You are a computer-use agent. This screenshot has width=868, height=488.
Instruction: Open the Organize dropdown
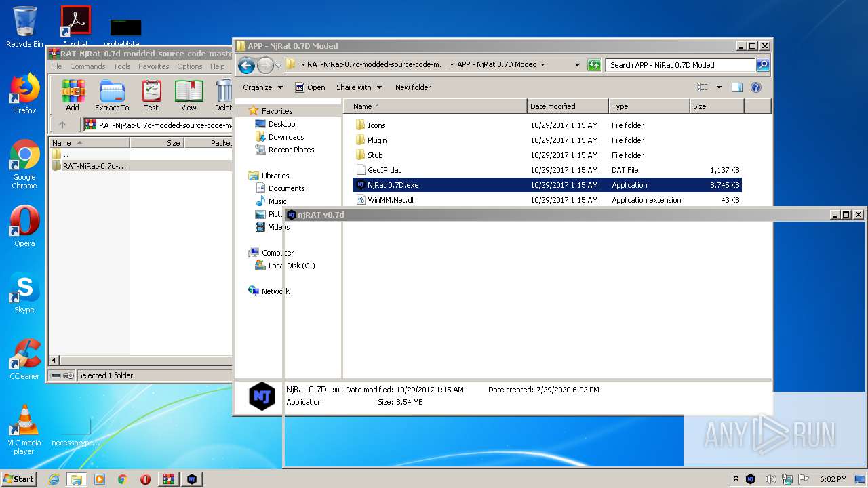[262, 87]
